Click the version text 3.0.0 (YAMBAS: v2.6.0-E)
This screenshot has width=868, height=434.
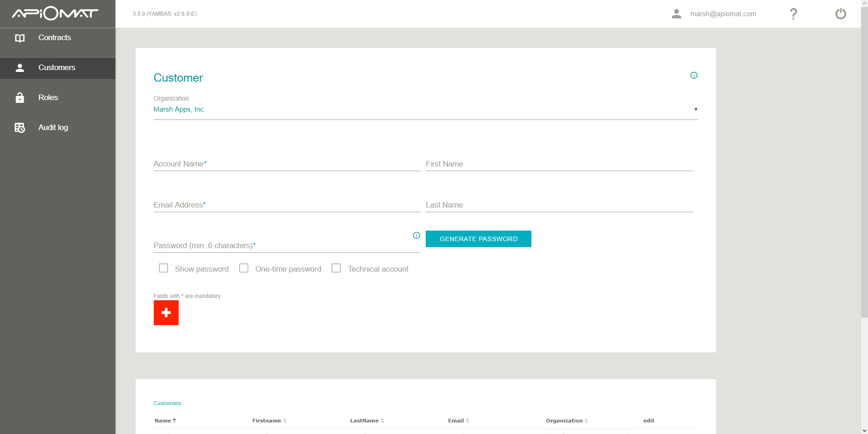(165, 14)
